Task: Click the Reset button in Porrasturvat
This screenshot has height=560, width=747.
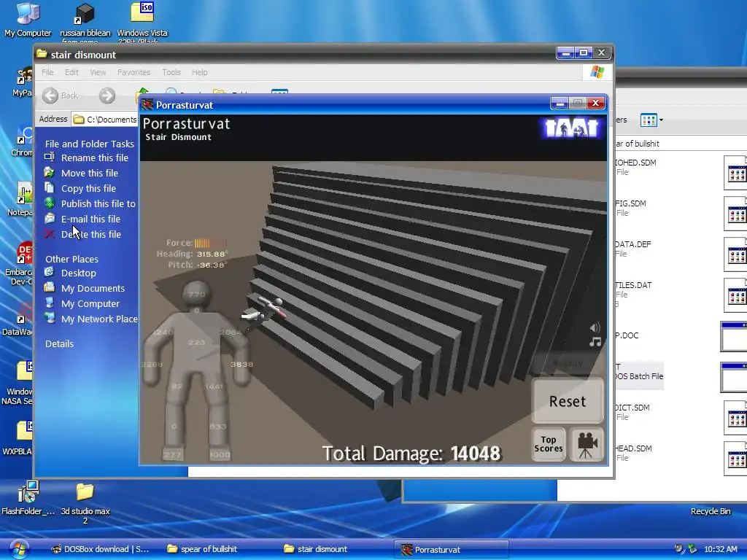Action: click(568, 401)
